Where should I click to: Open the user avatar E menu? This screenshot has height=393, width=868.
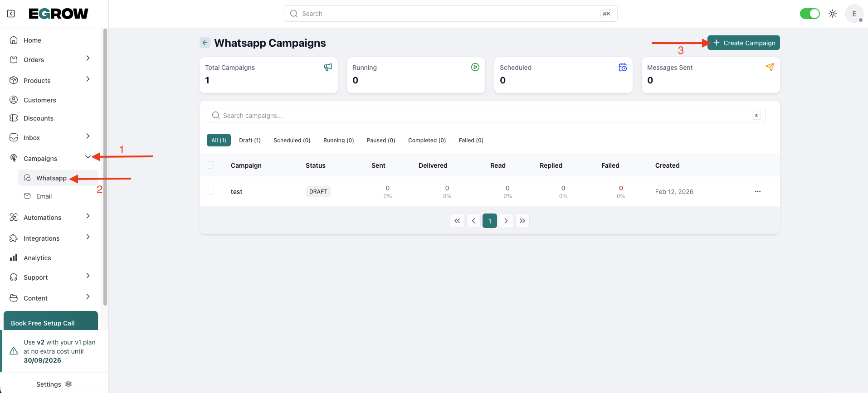click(854, 14)
